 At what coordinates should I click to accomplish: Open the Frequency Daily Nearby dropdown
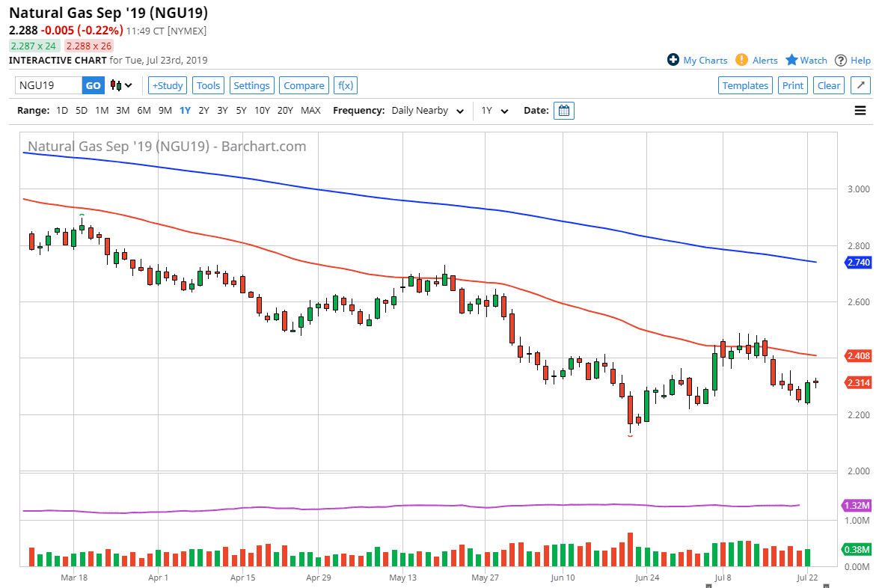427,111
